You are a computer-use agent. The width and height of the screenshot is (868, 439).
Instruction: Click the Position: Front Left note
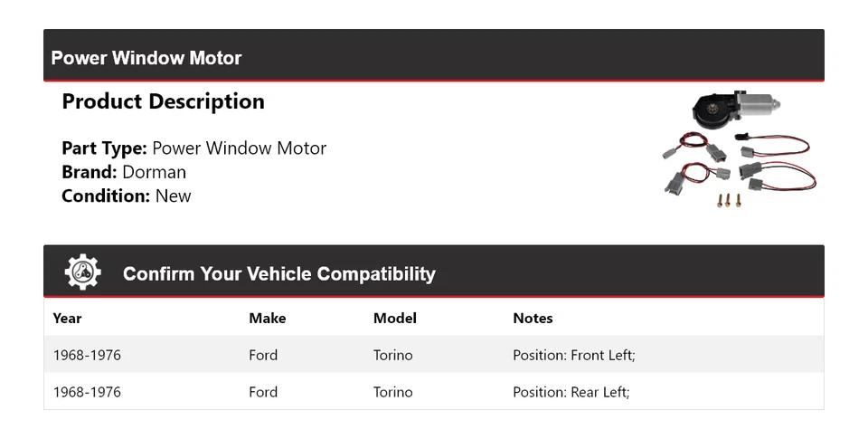coord(574,355)
